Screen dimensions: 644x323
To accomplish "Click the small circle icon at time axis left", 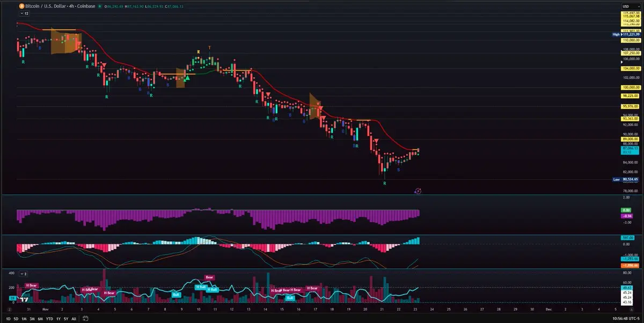I will 10,310.
